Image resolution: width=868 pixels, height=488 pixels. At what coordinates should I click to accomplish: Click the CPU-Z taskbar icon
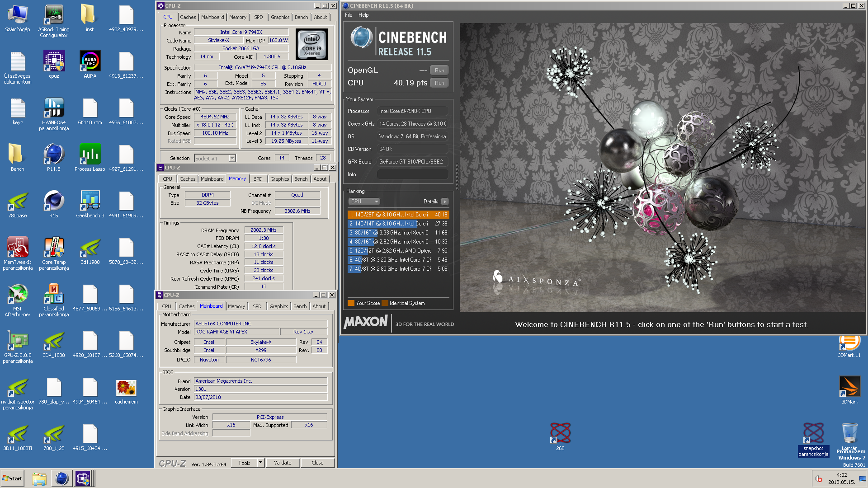pyautogui.click(x=83, y=479)
